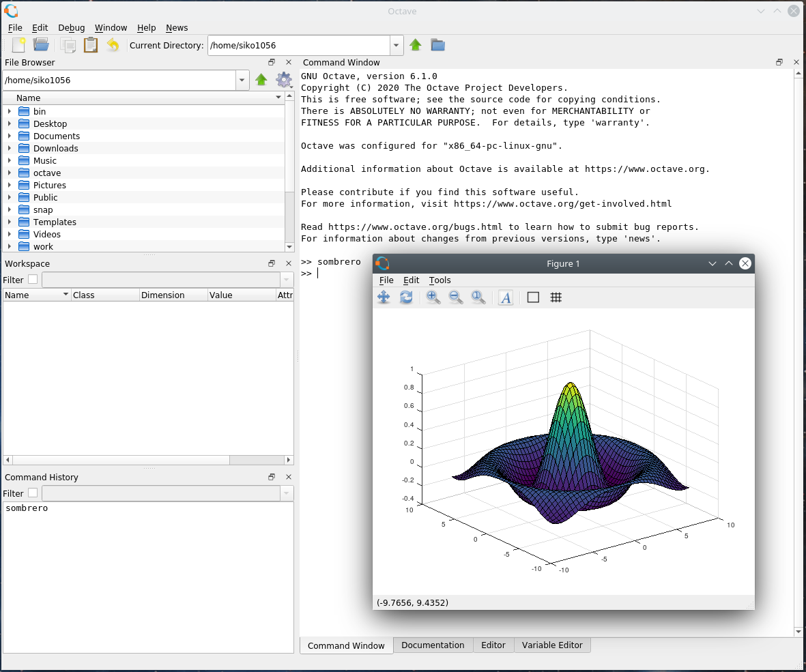Select the Pan tool in Figure 1

click(384, 297)
